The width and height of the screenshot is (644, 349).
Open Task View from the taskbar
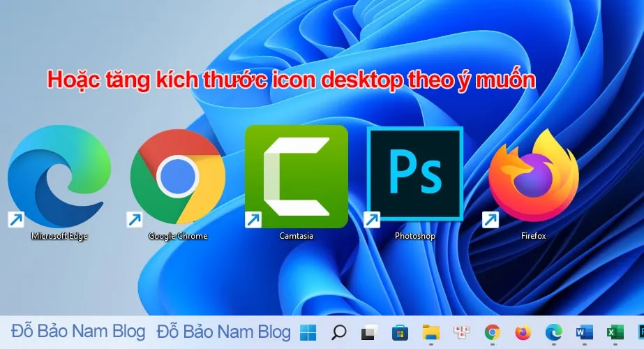(x=369, y=332)
